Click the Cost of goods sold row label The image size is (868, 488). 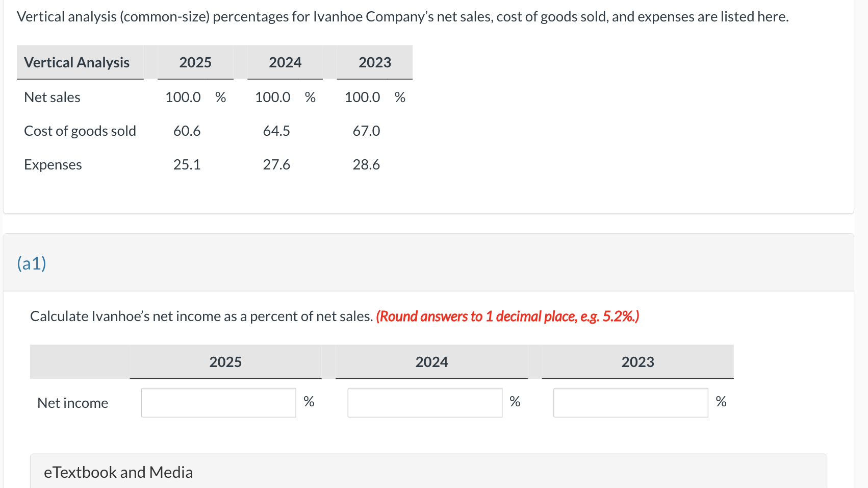pos(80,131)
